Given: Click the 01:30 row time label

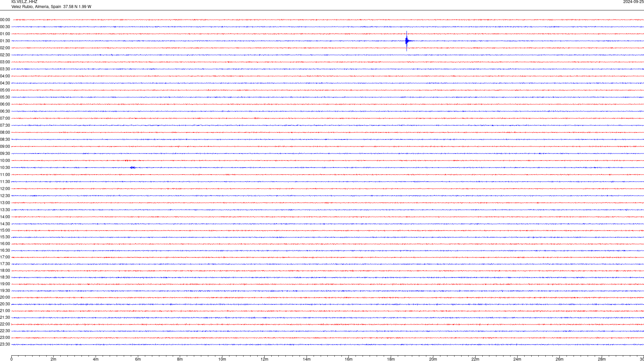Looking at the screenshot, I should [x=5, y=41].
